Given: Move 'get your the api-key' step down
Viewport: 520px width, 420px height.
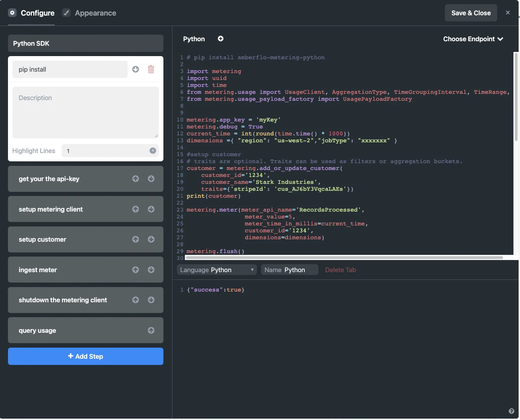Looking at the screenshot, I should [151, 179].
